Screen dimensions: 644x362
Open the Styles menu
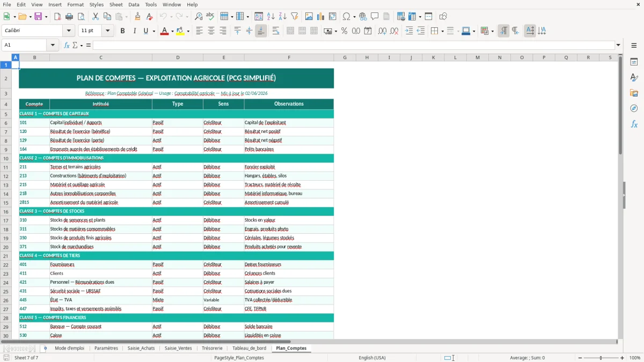point(97,4)
